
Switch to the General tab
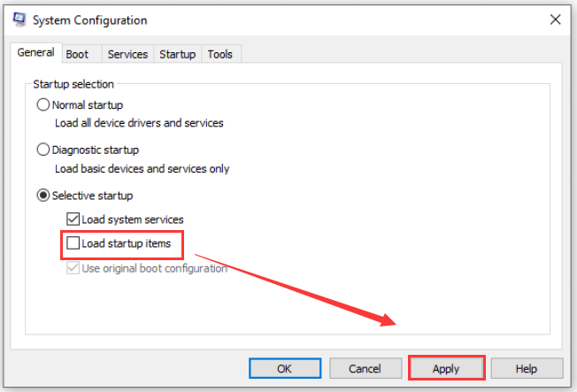point(35,52)
